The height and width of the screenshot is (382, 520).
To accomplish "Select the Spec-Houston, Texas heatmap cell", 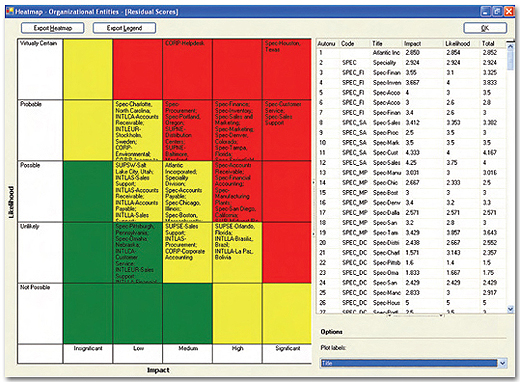I will 287,69.
